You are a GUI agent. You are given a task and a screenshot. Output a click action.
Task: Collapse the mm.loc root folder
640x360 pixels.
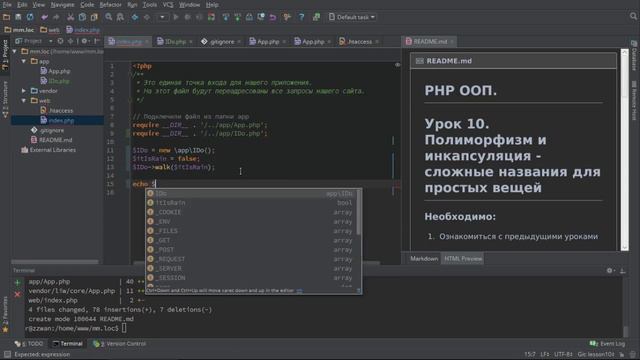pyautogui.click(x=15, y=51)
